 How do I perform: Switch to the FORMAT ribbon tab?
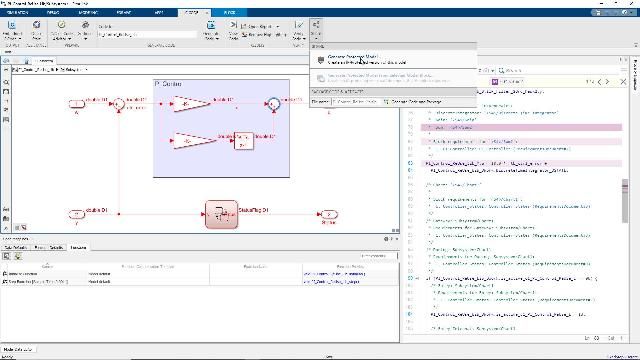(124, 13)
